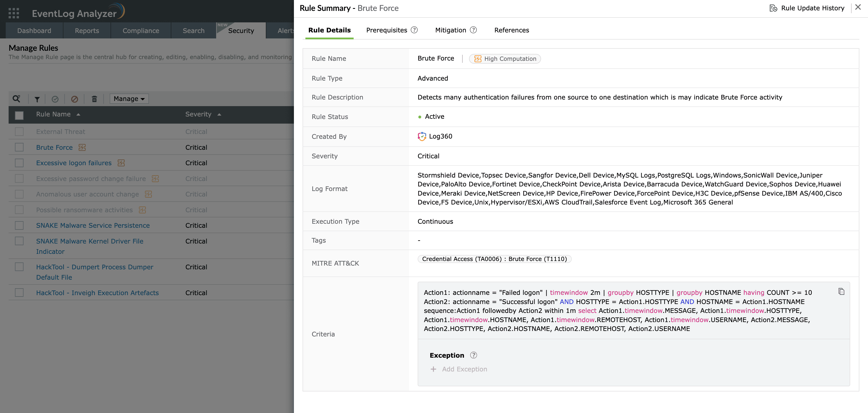This screenshot has width=868, height=413.
Task: Click the Exception help question icon
Action: (x=473, y=355)
